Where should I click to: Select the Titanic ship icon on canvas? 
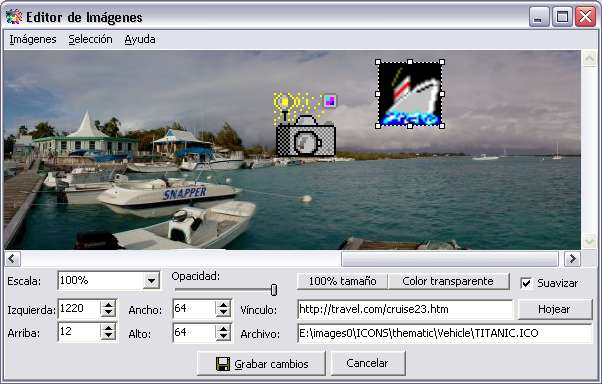(410, 94)
